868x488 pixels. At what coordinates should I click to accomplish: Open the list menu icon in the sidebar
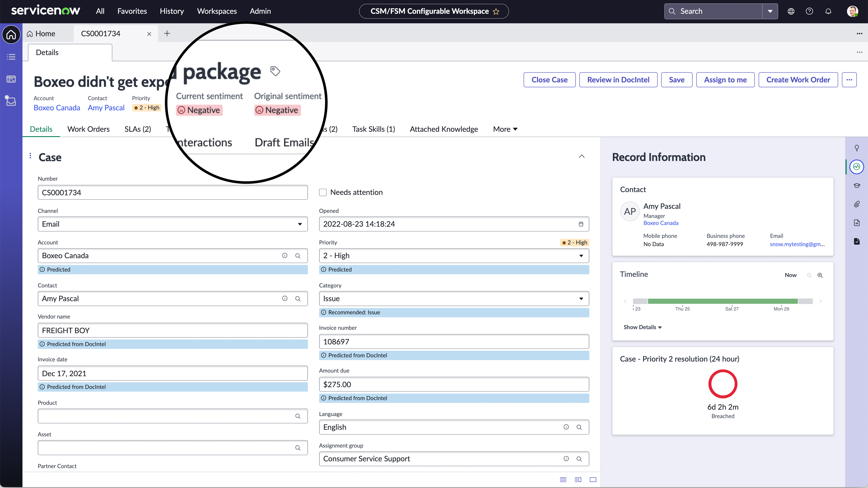[x=11, y=57]
